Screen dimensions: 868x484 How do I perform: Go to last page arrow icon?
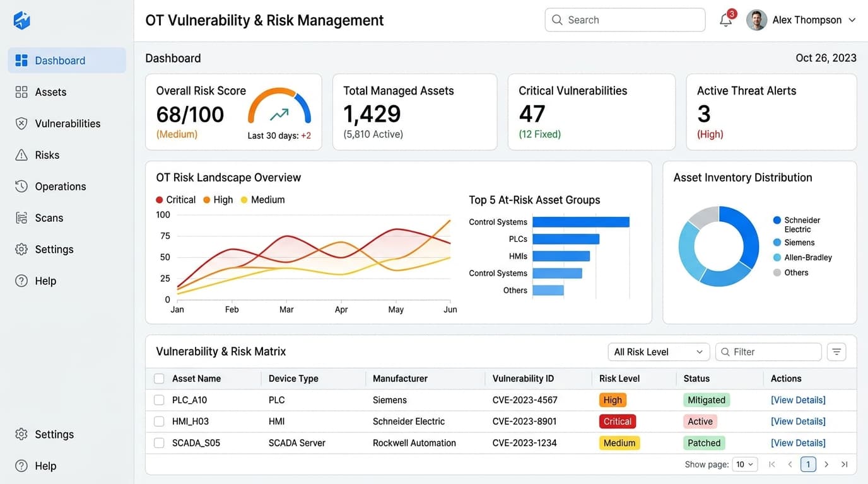(844, 464)
